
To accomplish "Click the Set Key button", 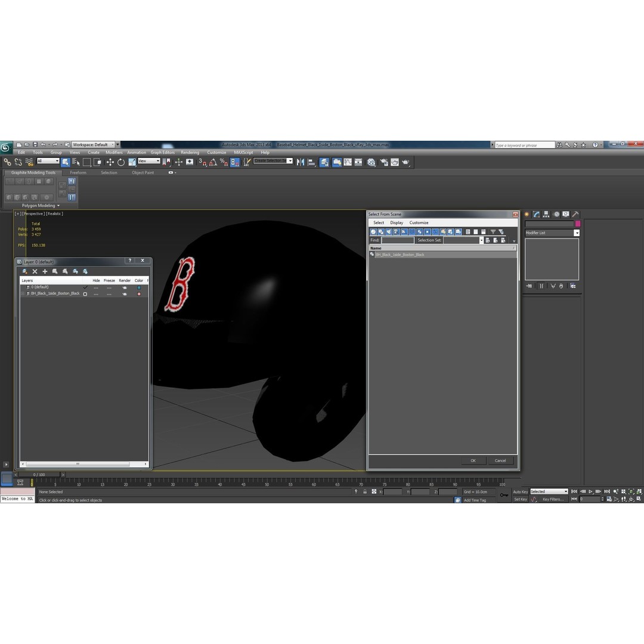I will [521, 500].
